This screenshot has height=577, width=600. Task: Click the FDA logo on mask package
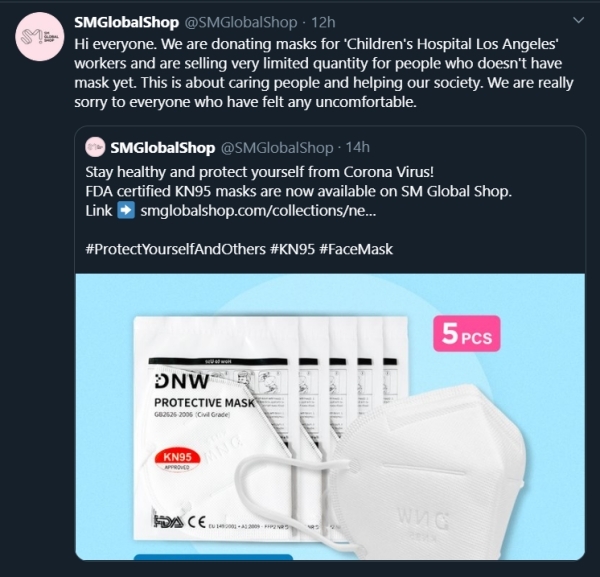pos(164,520)
